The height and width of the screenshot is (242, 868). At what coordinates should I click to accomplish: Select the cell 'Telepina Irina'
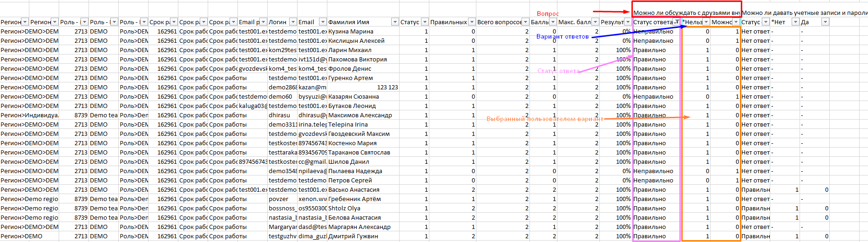coord(363,124)
